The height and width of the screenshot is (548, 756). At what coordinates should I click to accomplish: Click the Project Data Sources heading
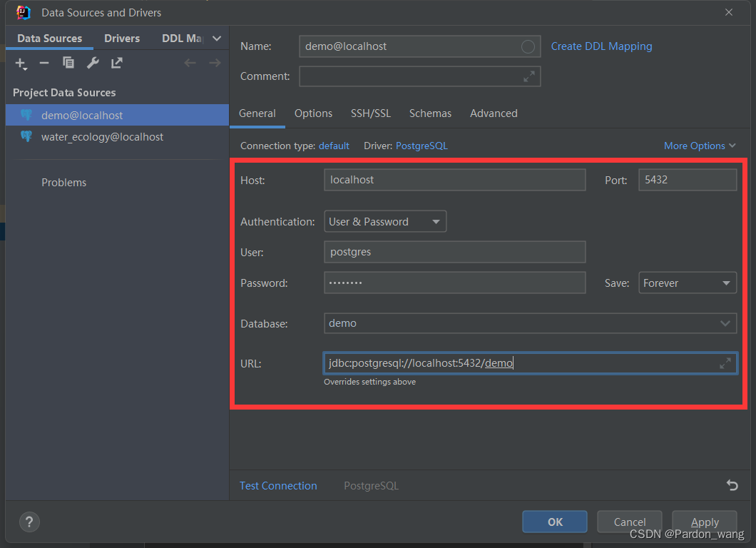64,93
